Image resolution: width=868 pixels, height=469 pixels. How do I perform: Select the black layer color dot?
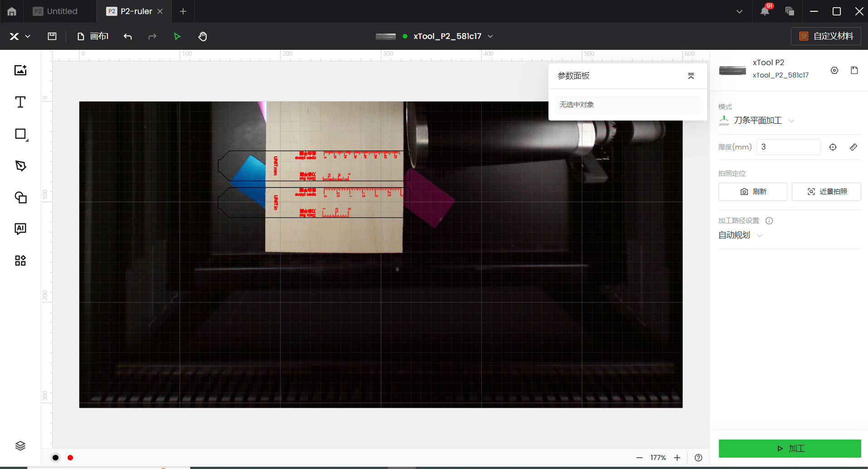click(56, 458)
